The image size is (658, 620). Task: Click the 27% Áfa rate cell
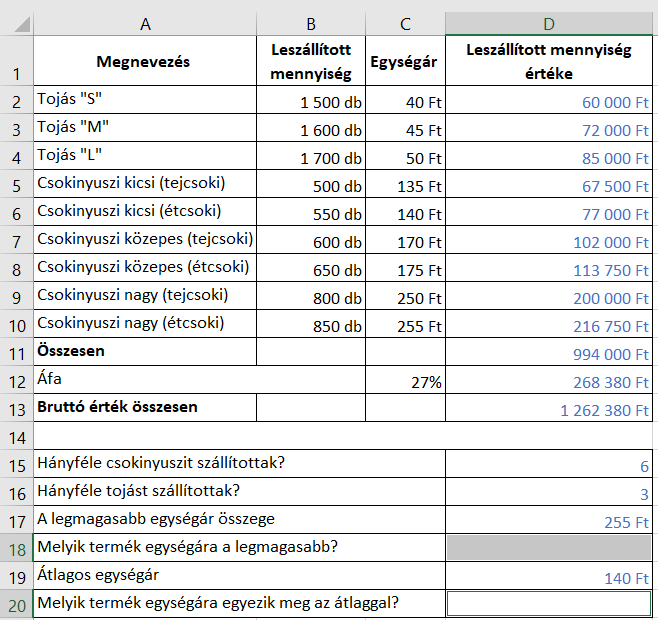[x=405, y=381]
